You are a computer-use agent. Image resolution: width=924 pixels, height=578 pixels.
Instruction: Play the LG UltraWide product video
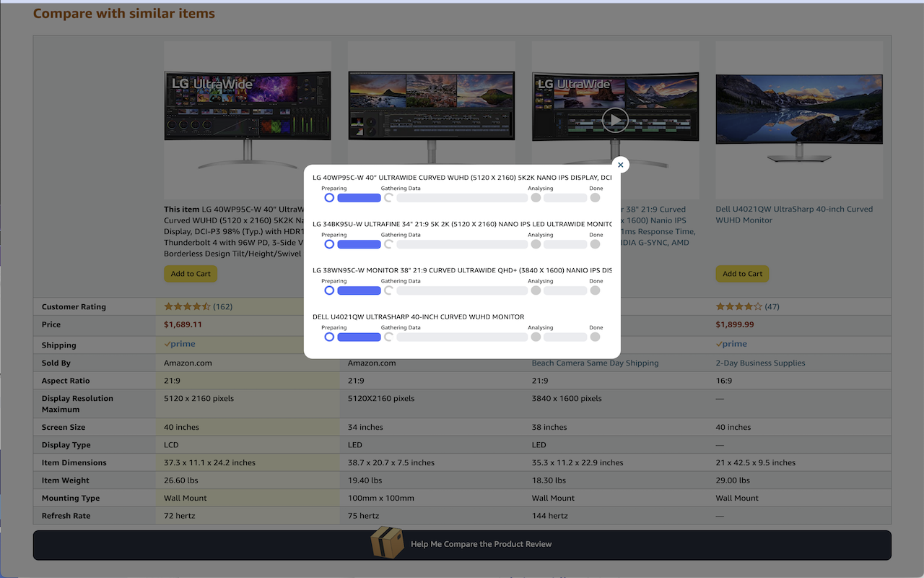point(615,120)
